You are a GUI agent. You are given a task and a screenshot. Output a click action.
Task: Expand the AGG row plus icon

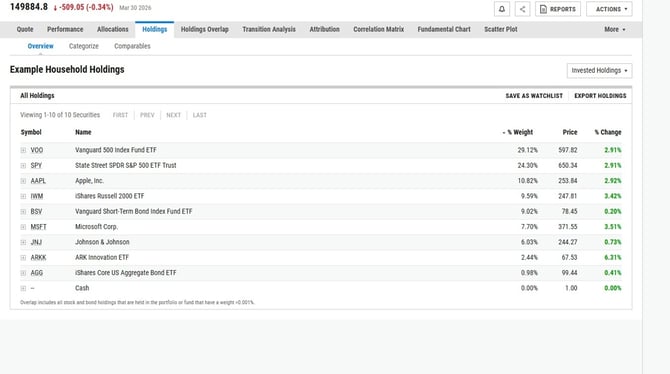pyautogui.click(x=23, y=273)
